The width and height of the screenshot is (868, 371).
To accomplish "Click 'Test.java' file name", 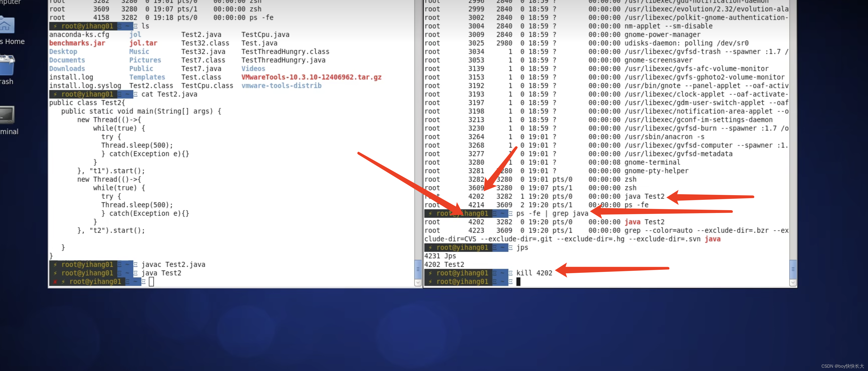I will pos(259,43).
